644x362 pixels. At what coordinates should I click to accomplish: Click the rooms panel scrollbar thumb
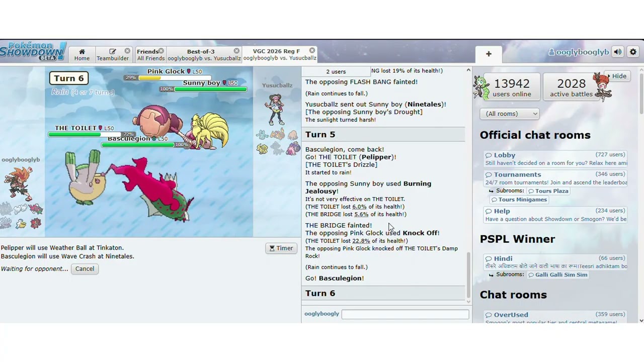click(640, 93)
